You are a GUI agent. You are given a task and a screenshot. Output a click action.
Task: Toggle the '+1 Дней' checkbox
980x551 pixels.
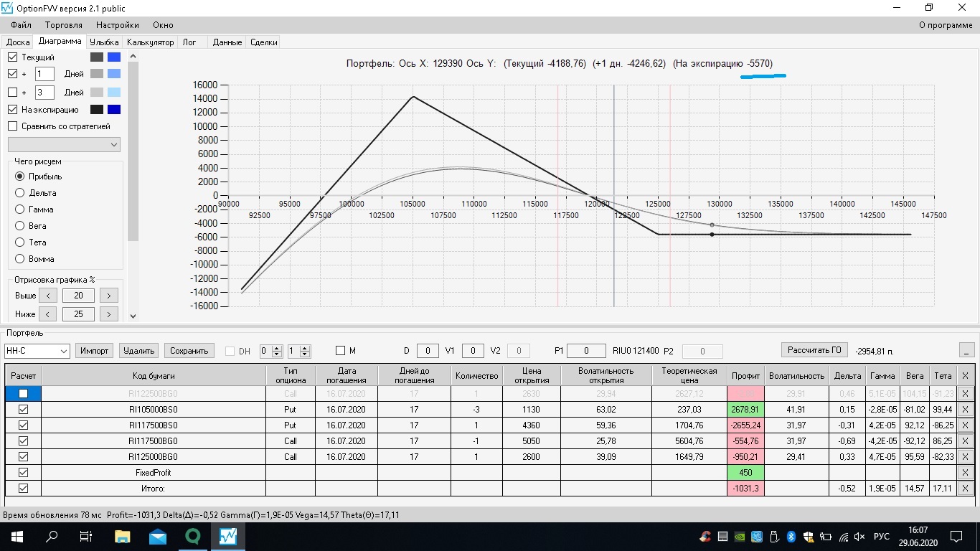[x=12, y=74]
